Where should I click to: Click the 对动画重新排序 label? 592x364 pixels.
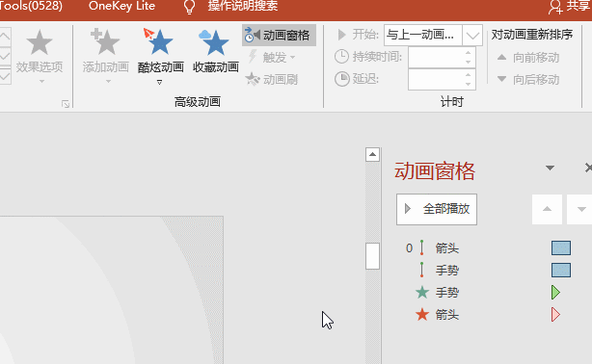pos(531,35)
